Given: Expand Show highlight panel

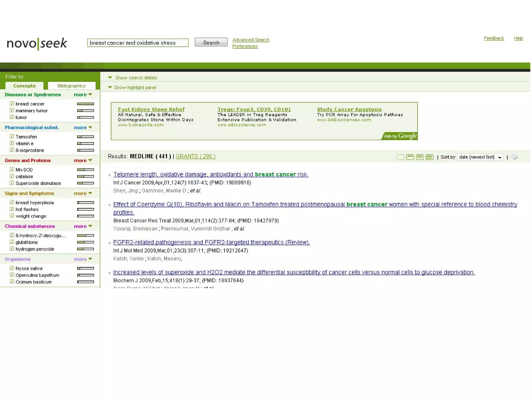Looking at the screenshot, I should pyautogui.click(x=132, y=88).
